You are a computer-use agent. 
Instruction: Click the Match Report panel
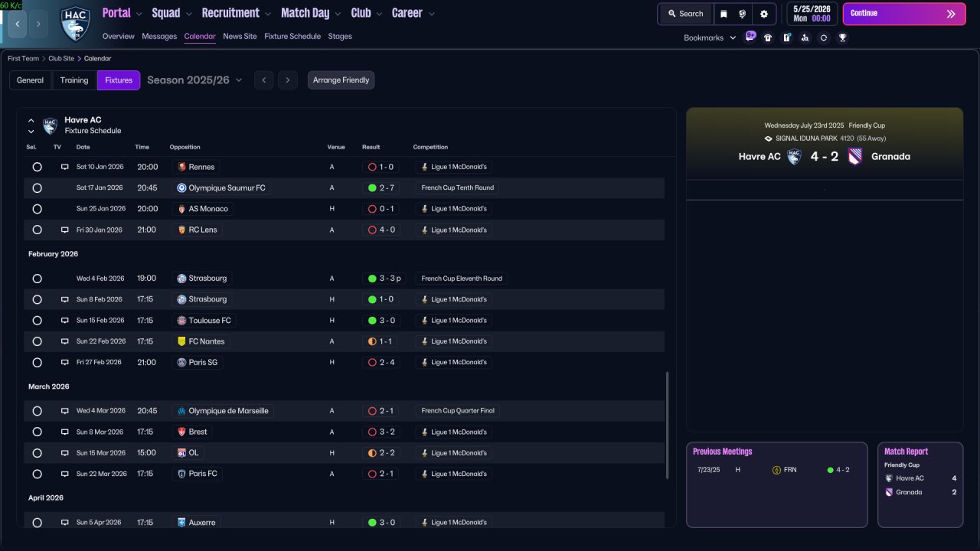click(920, 484)
